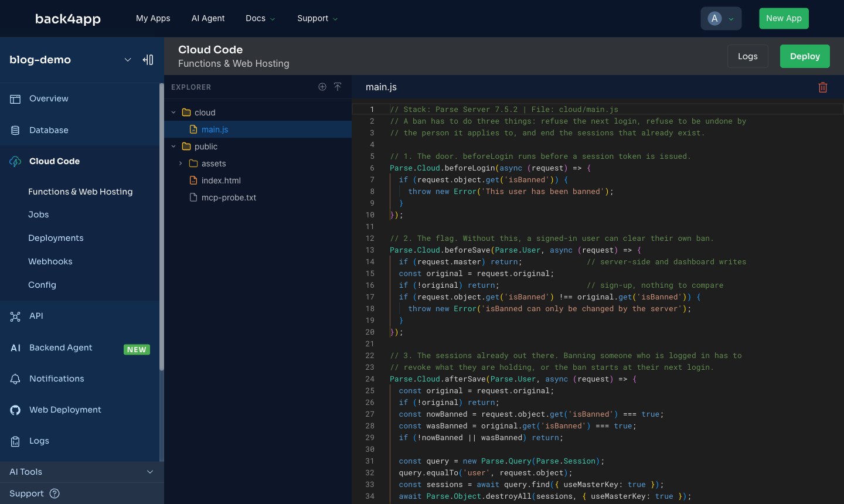This screenshot has height=504, width=844.
Task: Click the Overview label in sidebar
Action: tap(49, 98)
